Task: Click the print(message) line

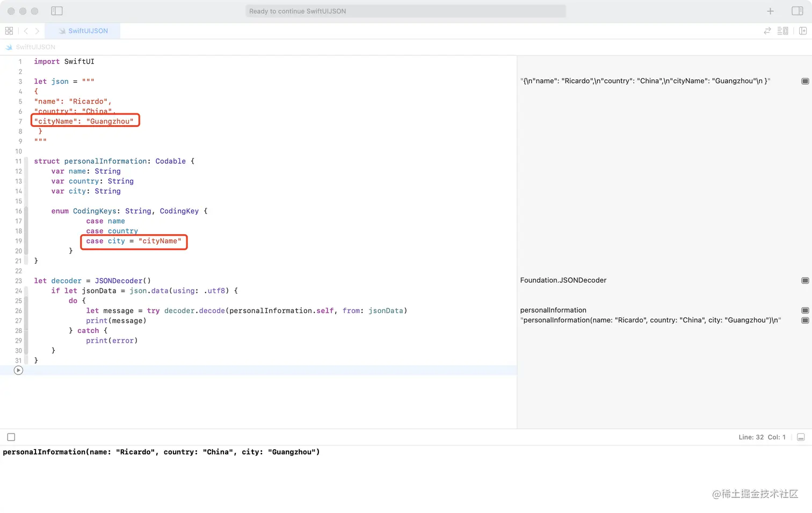Action: coord(116,321)
